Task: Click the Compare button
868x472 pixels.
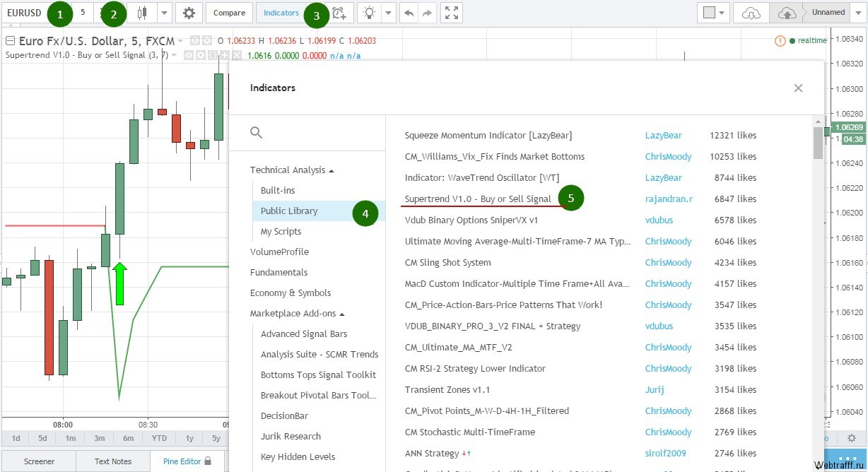Action: click(229, 12)
